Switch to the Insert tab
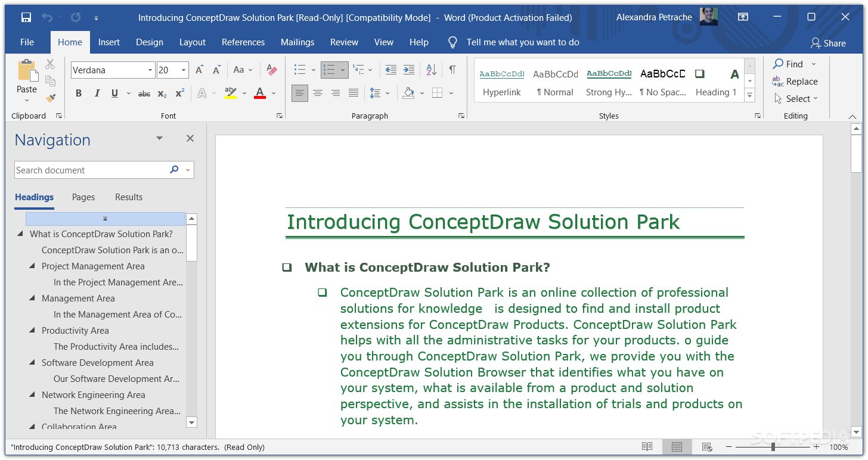Image resolution: width=868 pixels, height=460 pixels. (109, 42)
